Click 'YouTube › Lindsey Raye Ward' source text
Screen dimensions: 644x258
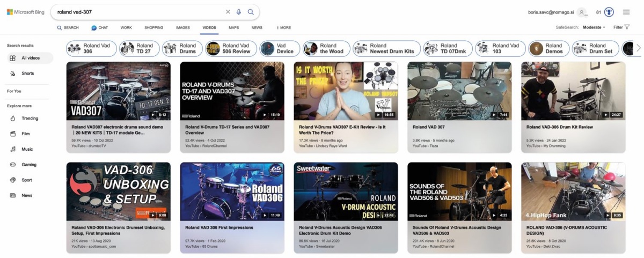pos(322,146)
